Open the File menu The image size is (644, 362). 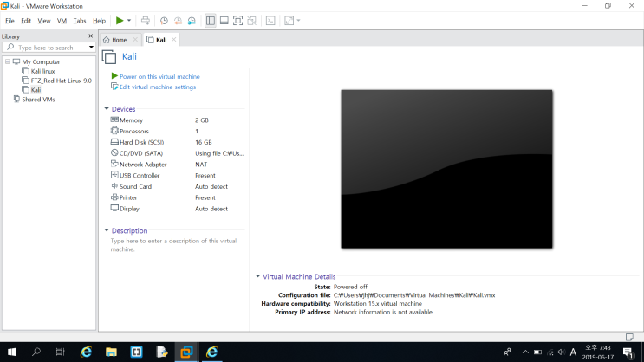pos(10,21)
